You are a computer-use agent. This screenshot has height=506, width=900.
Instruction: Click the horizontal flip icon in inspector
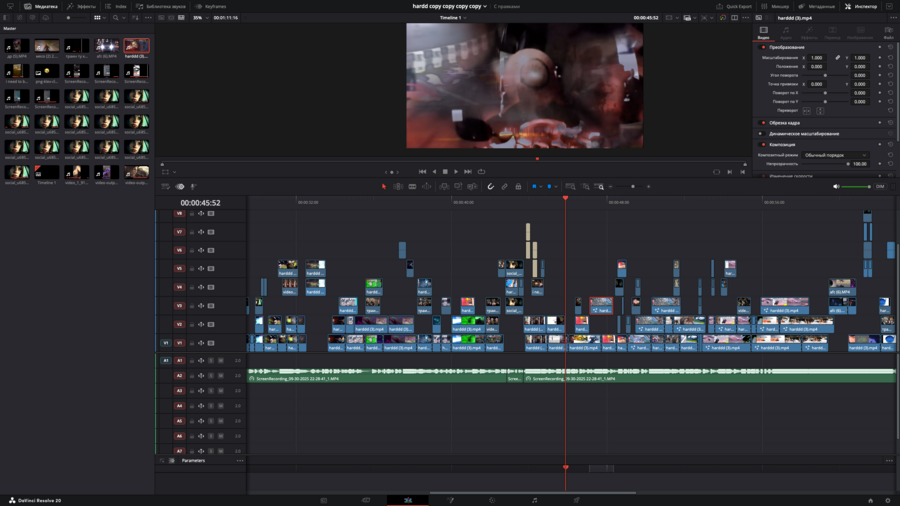pos(807,110)
